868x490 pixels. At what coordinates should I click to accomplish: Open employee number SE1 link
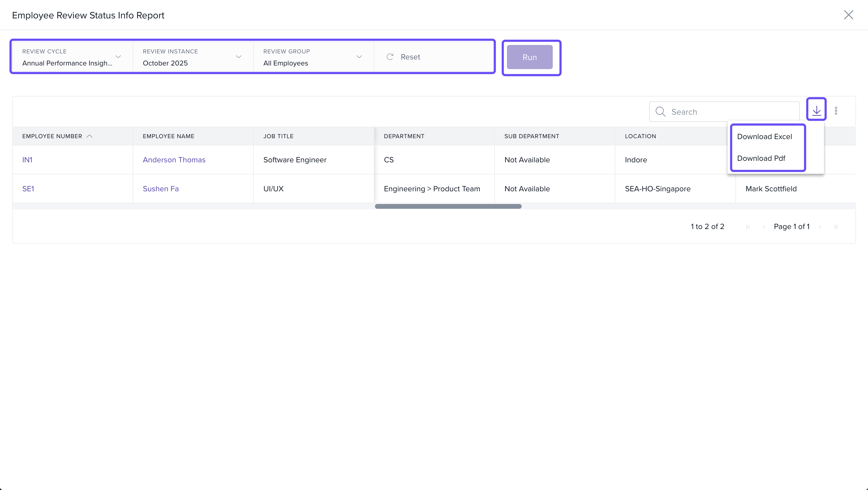[28, 189]
